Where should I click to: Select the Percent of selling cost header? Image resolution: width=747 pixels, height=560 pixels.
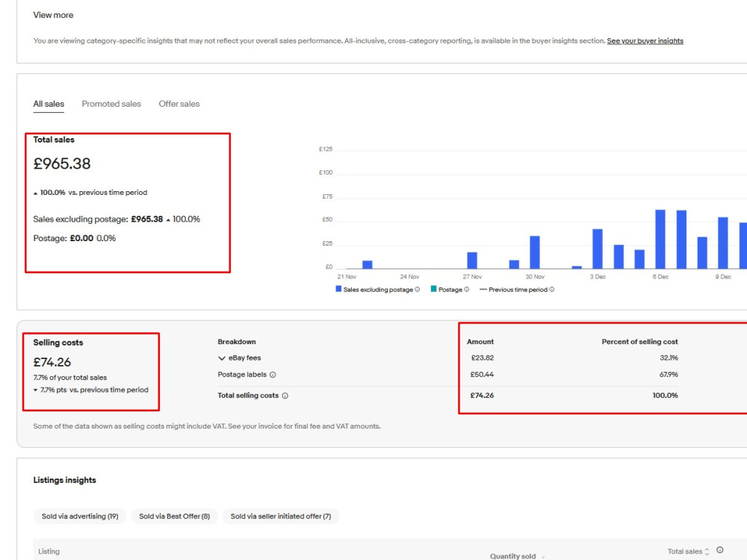click(640, 342)
